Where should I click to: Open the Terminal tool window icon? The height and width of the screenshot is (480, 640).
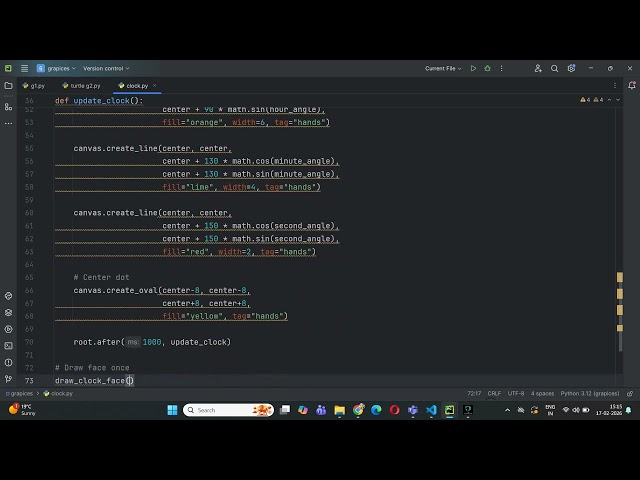tap(8, 346)
